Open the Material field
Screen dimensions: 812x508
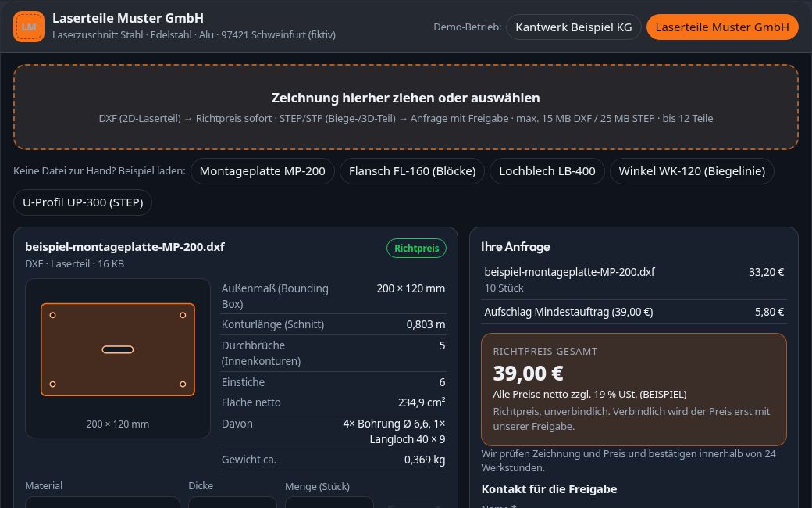coord(102,503)
